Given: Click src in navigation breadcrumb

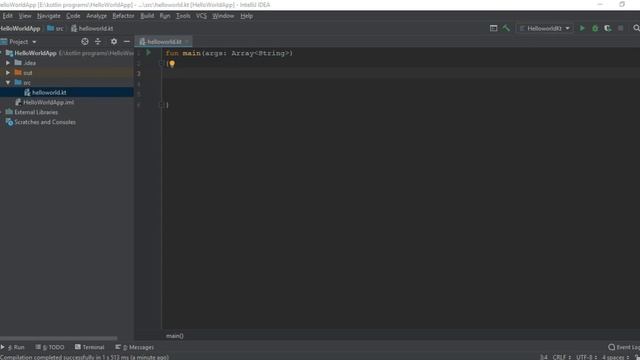Looking at the screenshot, I should point(56,29).
